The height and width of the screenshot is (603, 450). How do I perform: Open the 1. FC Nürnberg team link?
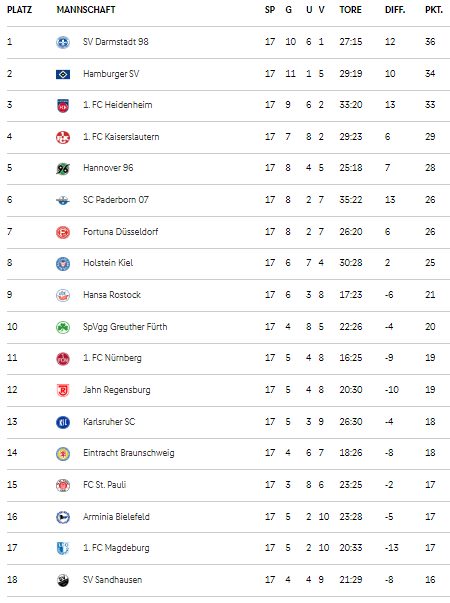[112, 358]
